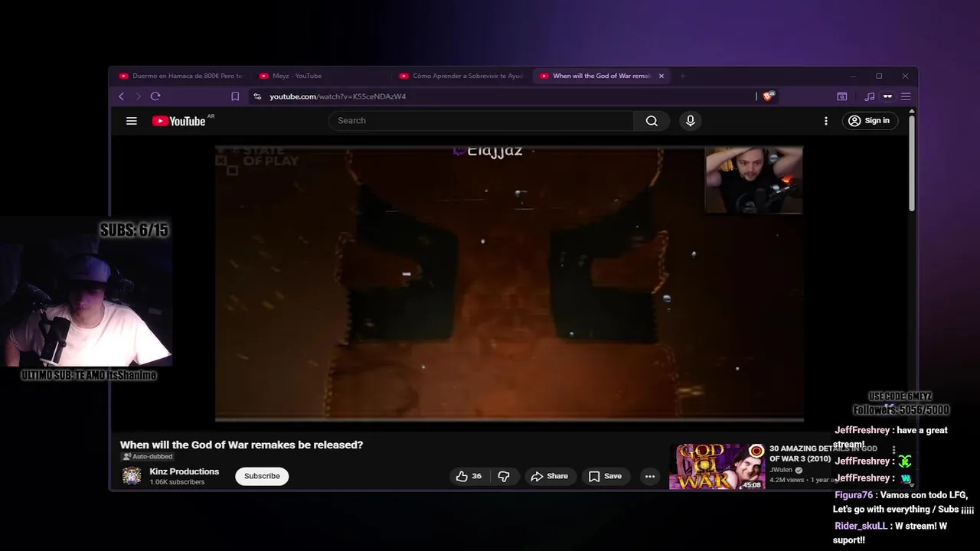980x551 pixels.
Task: Switch to 'Meyz - YouTube' tab
Action: tap(322, 76)
